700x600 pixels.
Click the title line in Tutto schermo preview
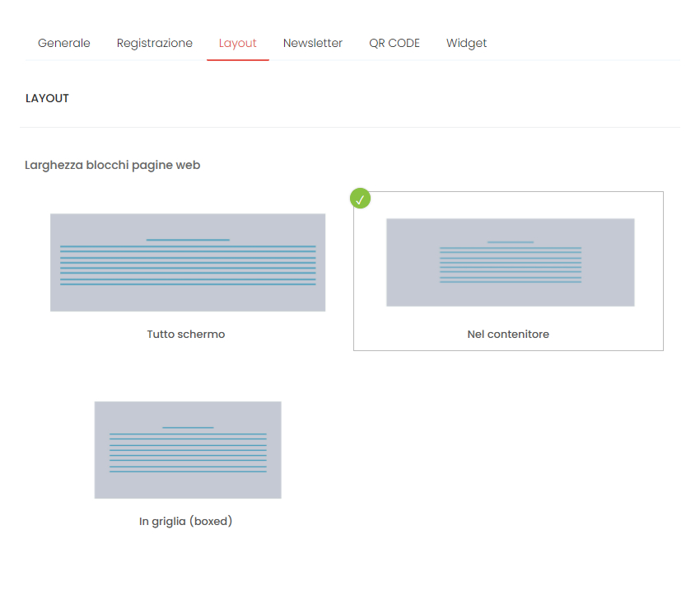coord(188,240)
